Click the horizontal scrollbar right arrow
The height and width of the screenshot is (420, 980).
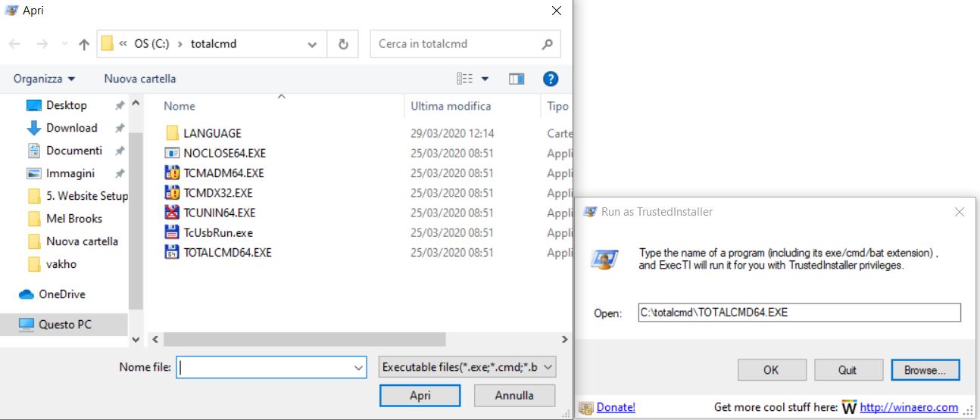click(x=564, y=340)
